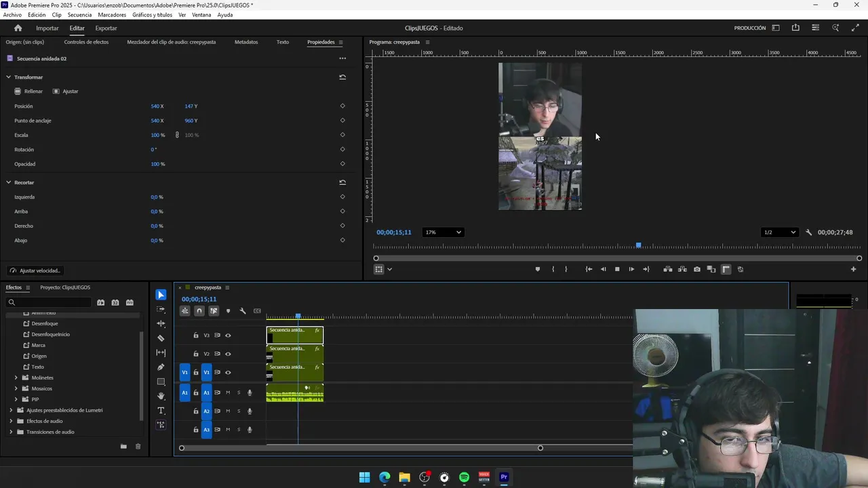
Task: Expand the Molinetes effects folder
Action: [x=16, y=378]
